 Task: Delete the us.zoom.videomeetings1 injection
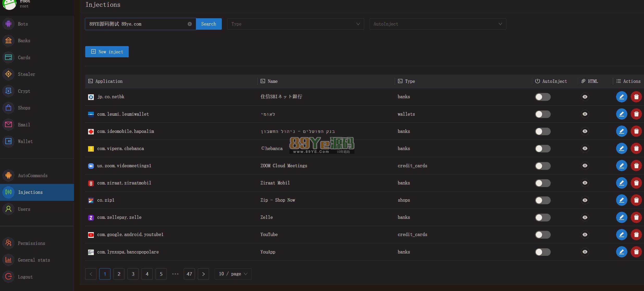click(636, 165)
